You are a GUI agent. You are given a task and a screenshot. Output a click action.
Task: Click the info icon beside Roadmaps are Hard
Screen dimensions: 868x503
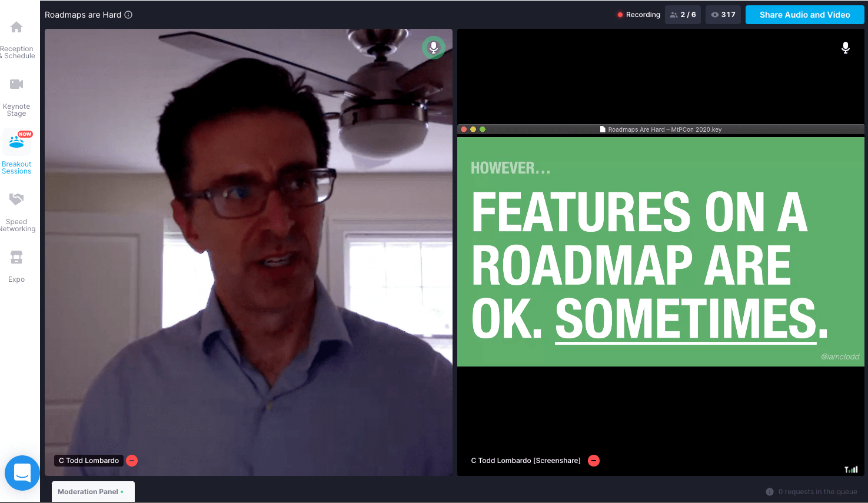tap(128, 15)
